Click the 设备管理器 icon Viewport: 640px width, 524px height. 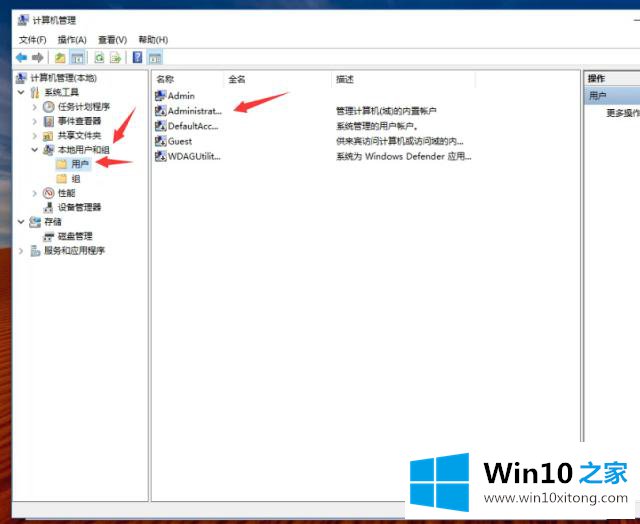coord(48,207)
